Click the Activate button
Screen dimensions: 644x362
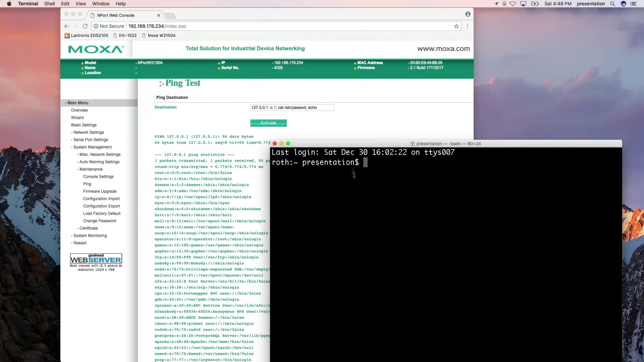pyautogui.click(x=268, y=123)
